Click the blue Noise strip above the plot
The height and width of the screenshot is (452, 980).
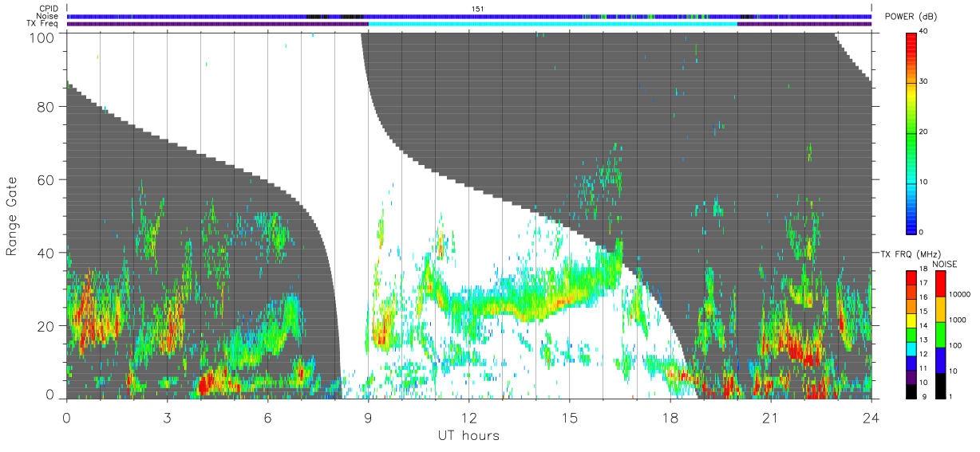click(x=468, y=16)
